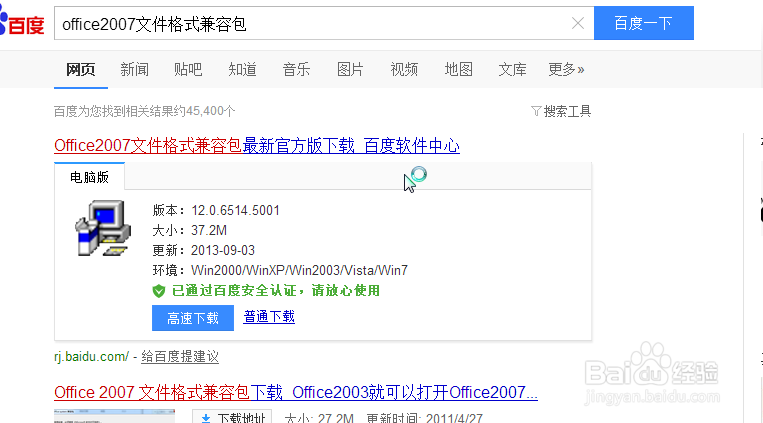Click the 给百度提建议 link

pos(180,357)
